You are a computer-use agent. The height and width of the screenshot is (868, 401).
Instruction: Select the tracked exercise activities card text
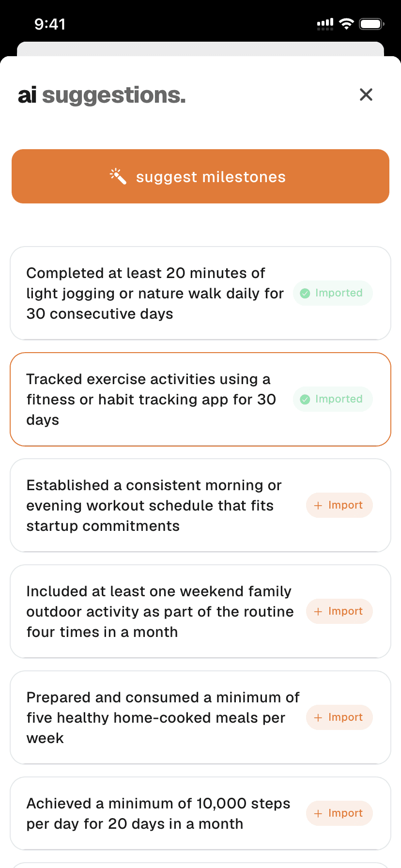[151, 400]
